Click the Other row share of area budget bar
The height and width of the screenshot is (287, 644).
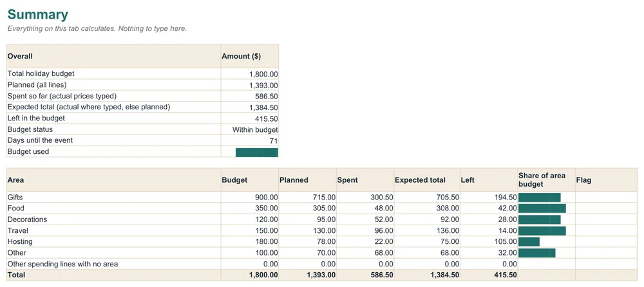537,253
